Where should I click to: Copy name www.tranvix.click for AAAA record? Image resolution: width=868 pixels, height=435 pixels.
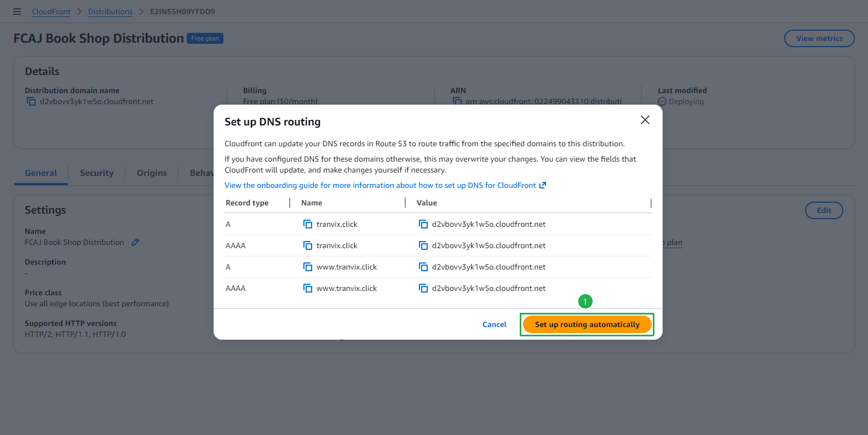point(308,288)
